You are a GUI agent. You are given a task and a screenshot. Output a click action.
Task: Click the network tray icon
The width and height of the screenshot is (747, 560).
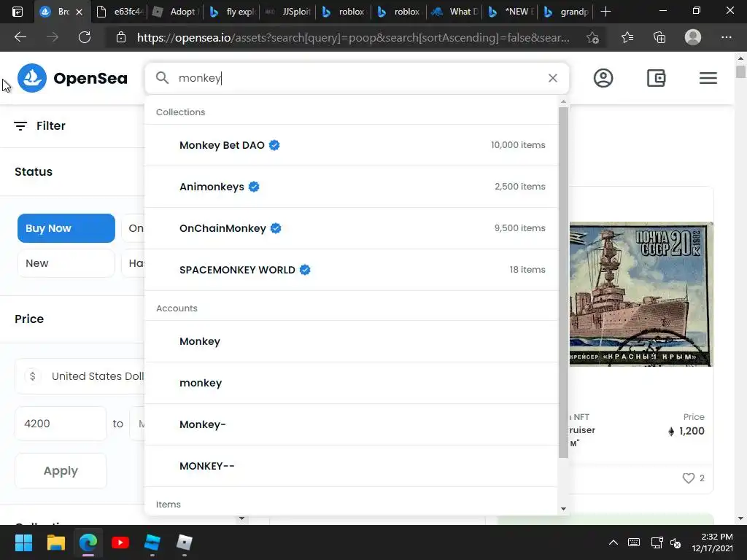[657, 542]
